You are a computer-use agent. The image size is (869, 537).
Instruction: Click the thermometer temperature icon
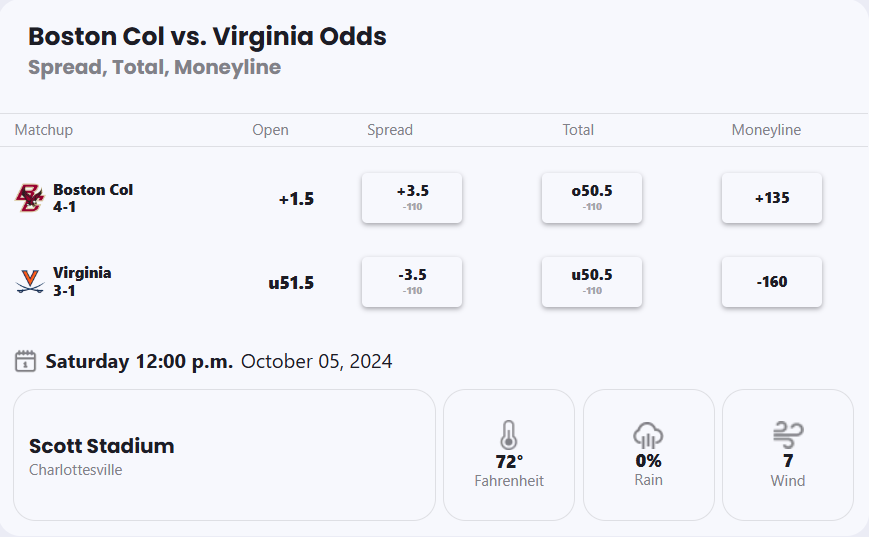509,435
